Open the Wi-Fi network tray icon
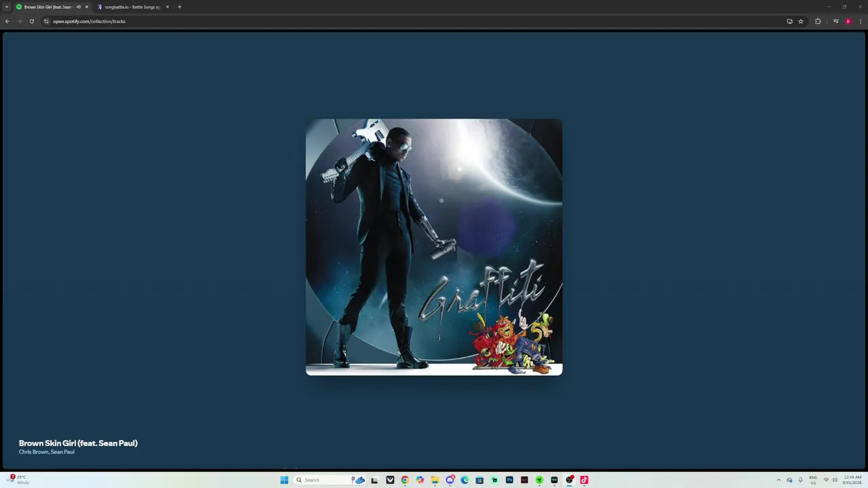The image size is (868, 488). [x=826, y=480]
